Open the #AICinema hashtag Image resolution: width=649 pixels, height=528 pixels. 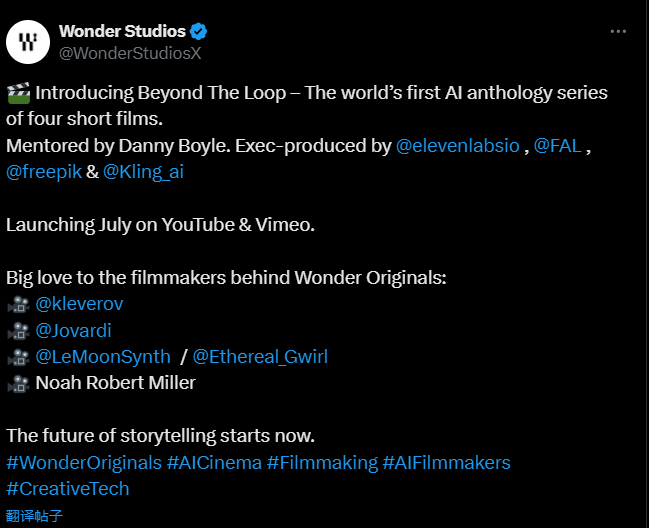[214, 463]
